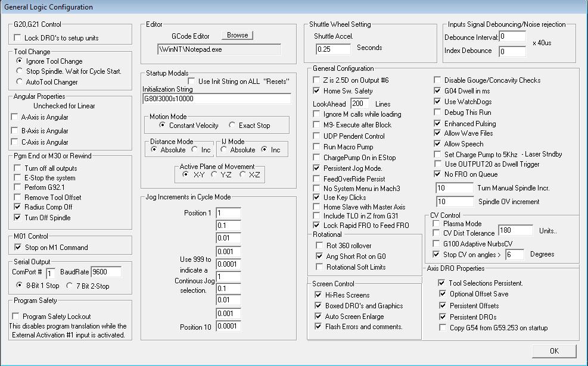Select X-Y active plane
This screenshot has height=366, width=588.
click(185, 174)
